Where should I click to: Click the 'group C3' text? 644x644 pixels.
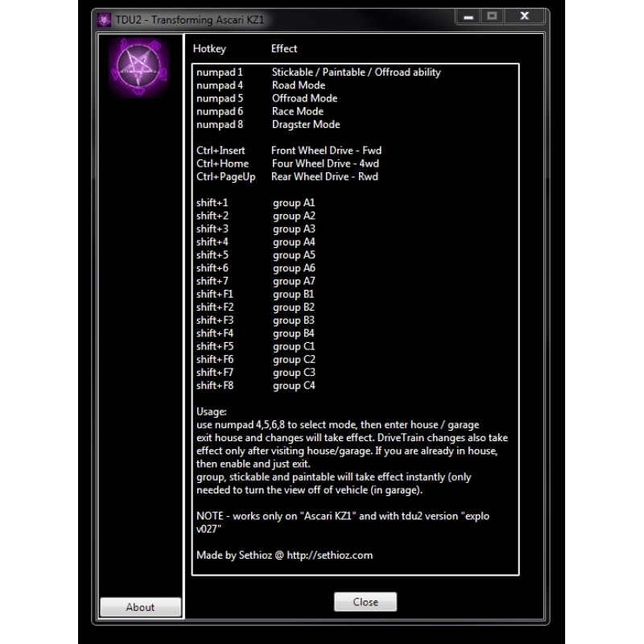tap(294, 374)
